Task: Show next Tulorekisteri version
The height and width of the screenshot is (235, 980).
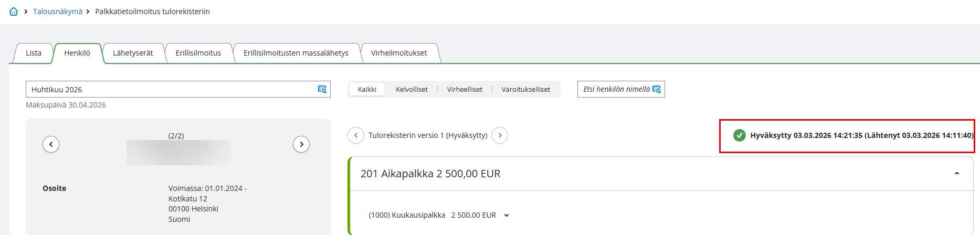Action: (500, 135)
